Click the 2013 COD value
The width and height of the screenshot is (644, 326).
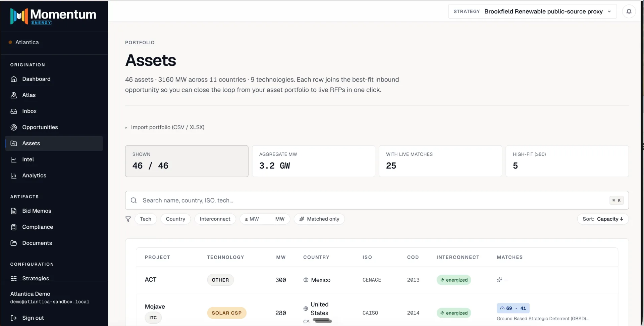pyautogui.click(x=413, y=280)
